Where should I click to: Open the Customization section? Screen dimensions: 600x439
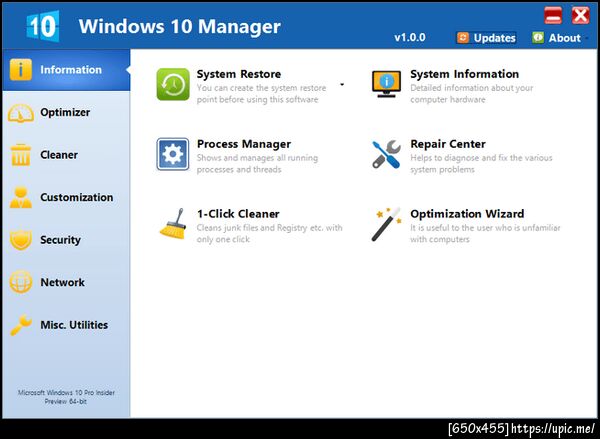(66, 197)
